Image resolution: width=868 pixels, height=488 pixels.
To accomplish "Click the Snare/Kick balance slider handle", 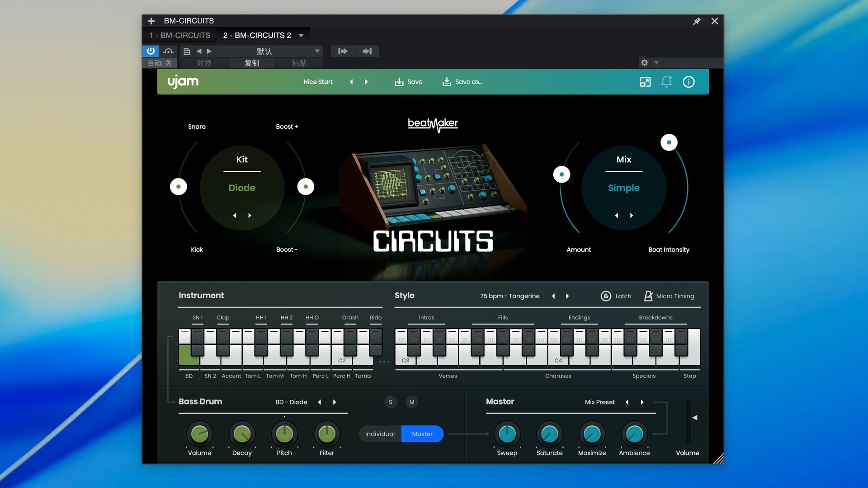I will [x=179, y=187].
